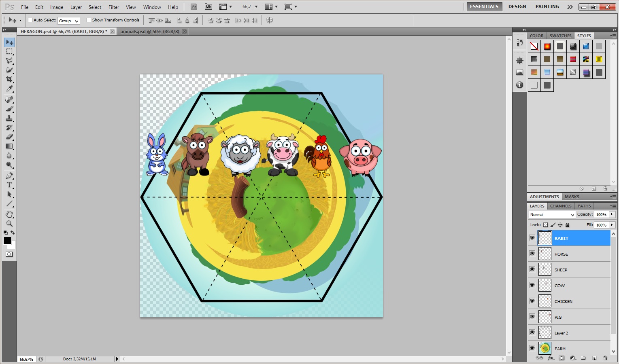Open Mini Bridge from the top bar

208,7
